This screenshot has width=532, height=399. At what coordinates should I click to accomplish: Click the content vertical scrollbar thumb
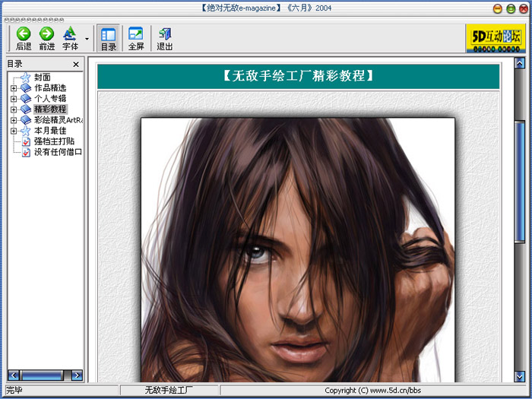tap(519, 182)
